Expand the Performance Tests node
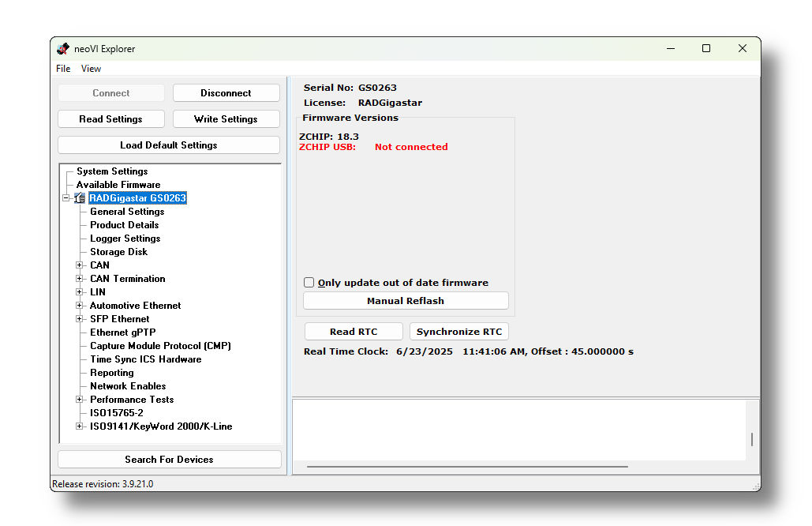 pyautogui.click(x=79, y=400)
